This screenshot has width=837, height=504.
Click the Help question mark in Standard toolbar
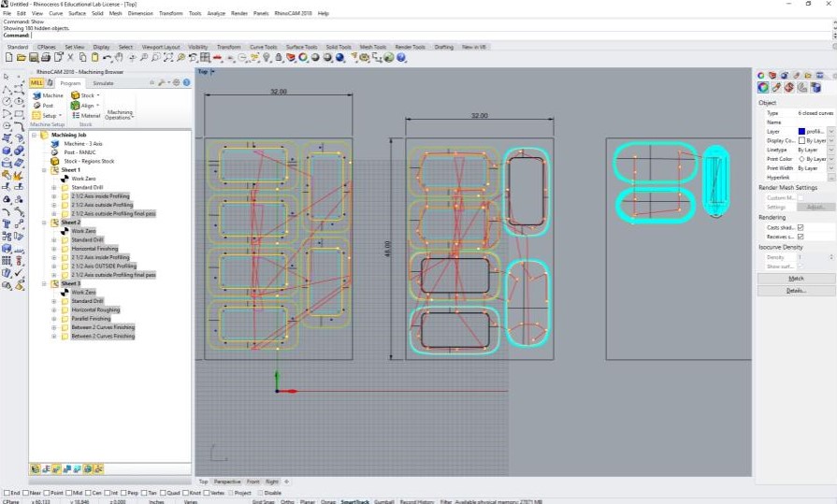(401, 57)
